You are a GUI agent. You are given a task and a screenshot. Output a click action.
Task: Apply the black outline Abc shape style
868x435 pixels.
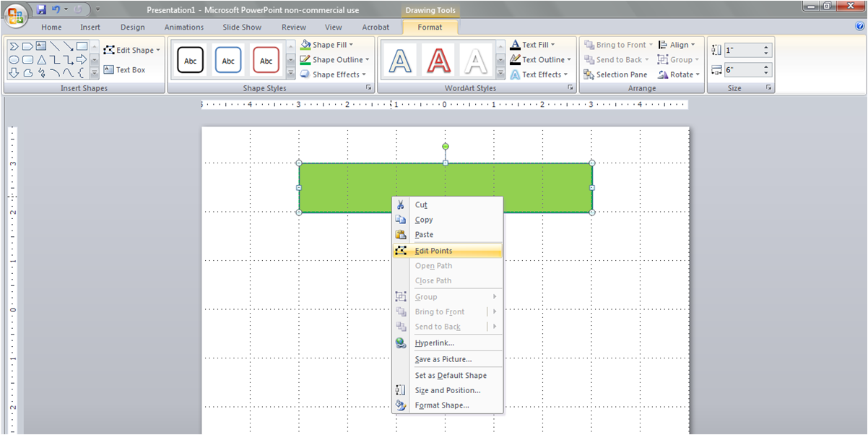coord(191,61)
